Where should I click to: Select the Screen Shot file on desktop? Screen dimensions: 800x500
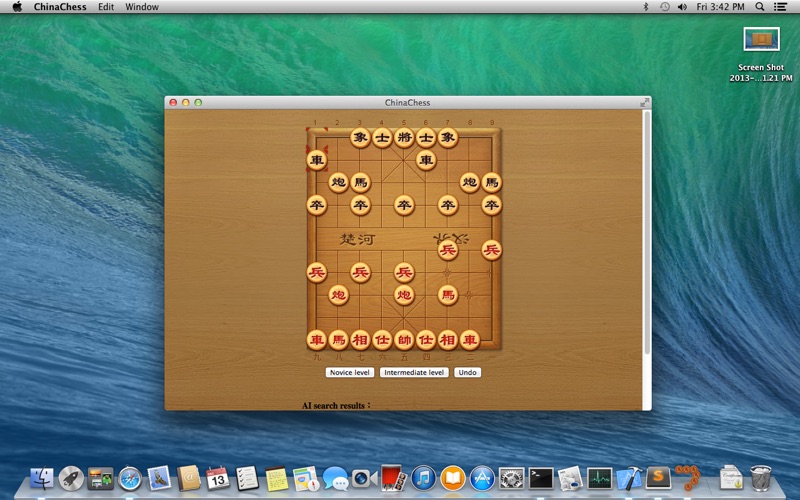tap(761, 55)
